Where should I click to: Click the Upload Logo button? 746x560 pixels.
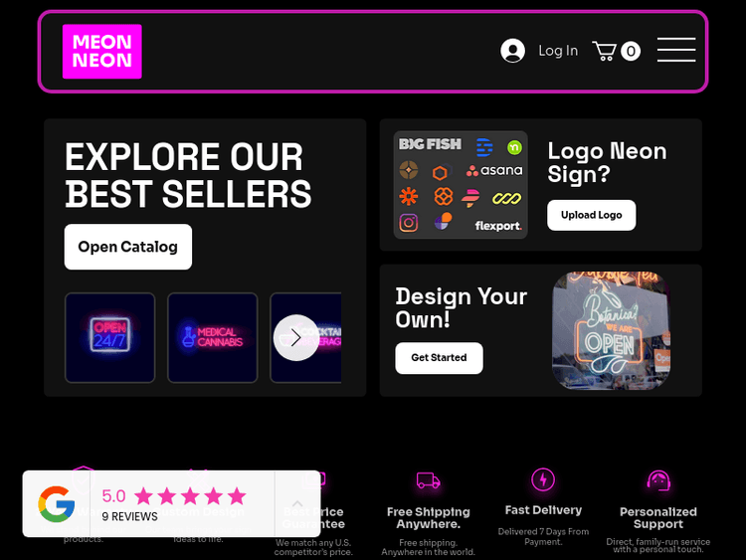(592, 215)
